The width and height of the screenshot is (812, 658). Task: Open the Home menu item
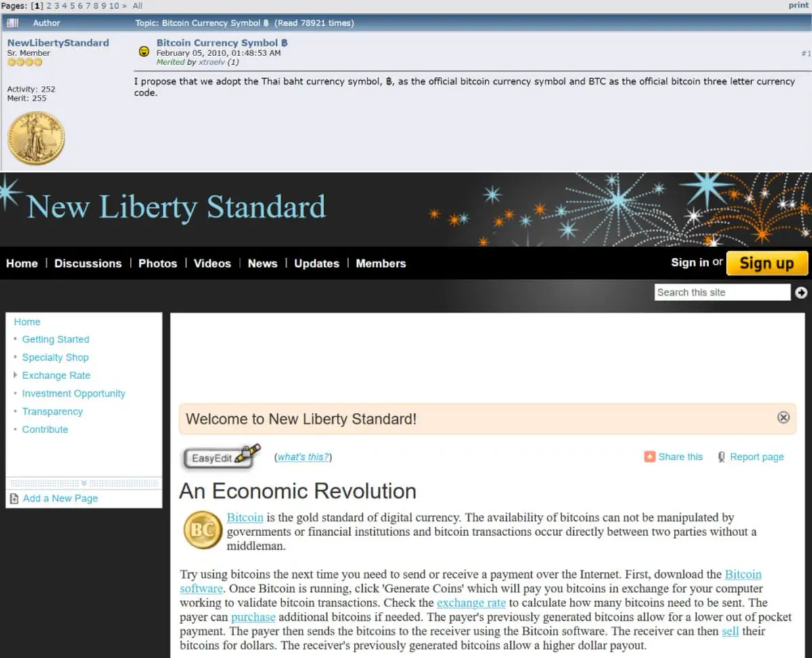point(22,263)
